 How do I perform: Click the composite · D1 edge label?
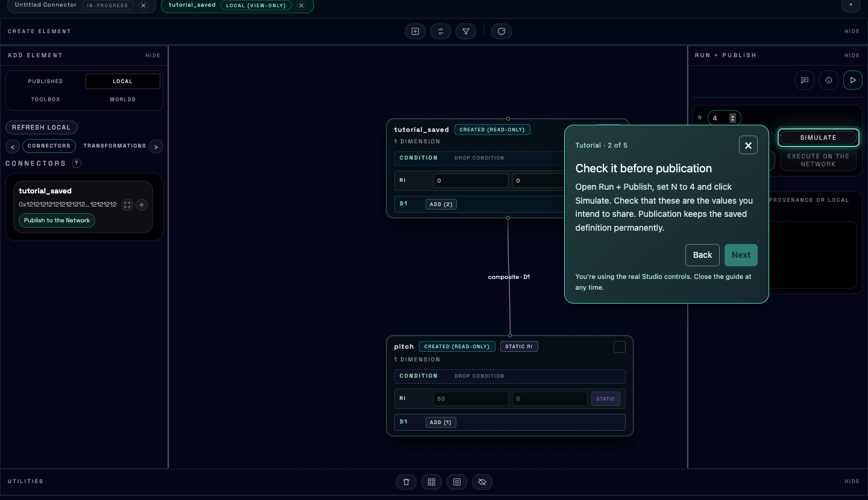[509, 277]
